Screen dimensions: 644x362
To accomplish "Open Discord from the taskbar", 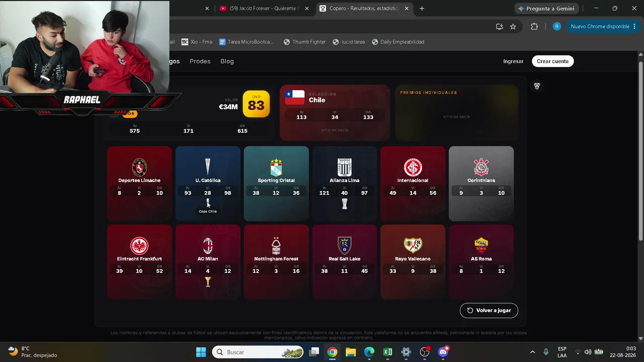I will tap(443, 352).
